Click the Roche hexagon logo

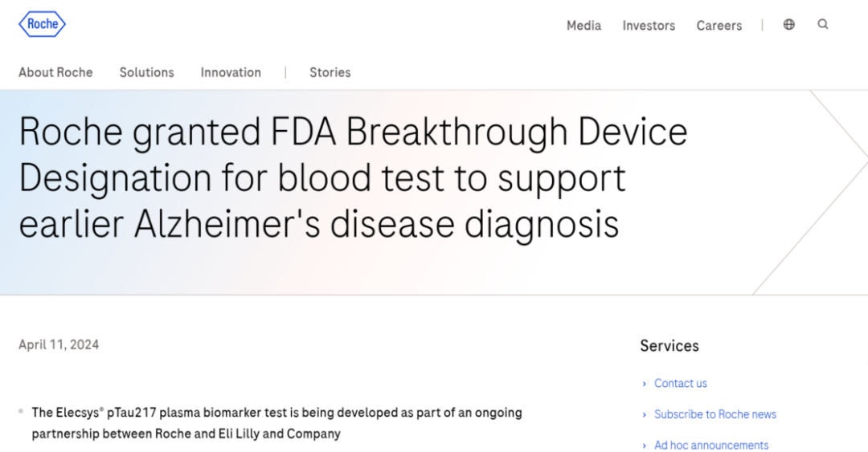pyautogui.click(x=42, y=24)
